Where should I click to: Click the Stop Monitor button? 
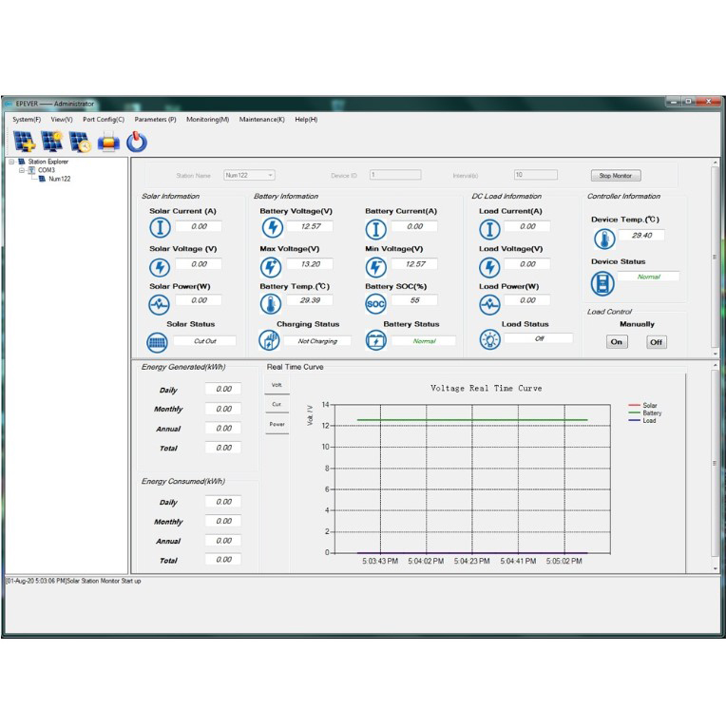(x=616, y=176)
